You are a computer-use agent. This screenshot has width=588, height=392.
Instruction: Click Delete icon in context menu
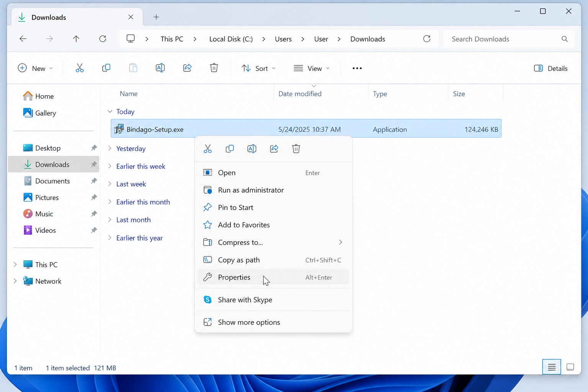[x=296, y=149]
